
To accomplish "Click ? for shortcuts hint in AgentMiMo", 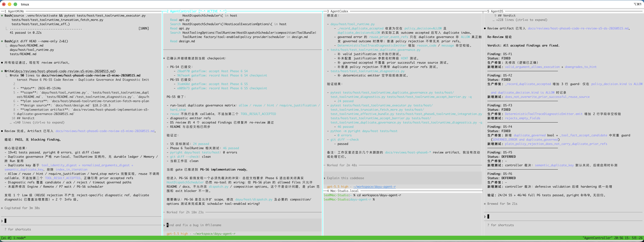I will [x=18, y=230].
